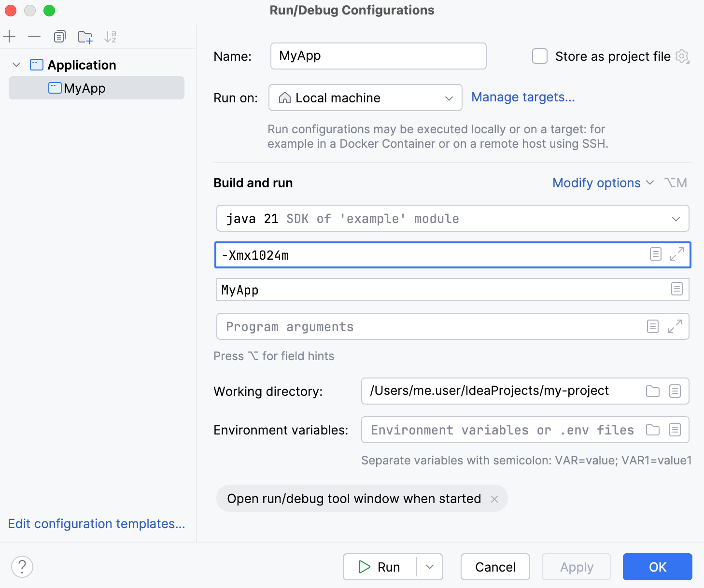The height and width of the screenshot is (588, 704).
Task: Copy the MyApp configuration
Action: click(59, 36)
